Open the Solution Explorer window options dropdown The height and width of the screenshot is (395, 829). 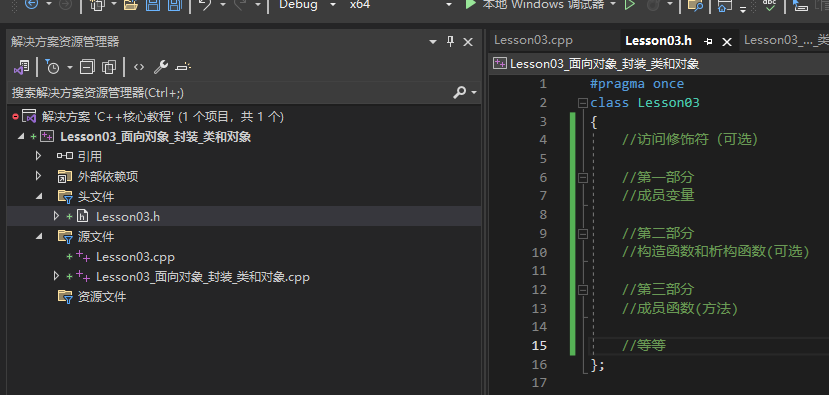click(433, 42)
